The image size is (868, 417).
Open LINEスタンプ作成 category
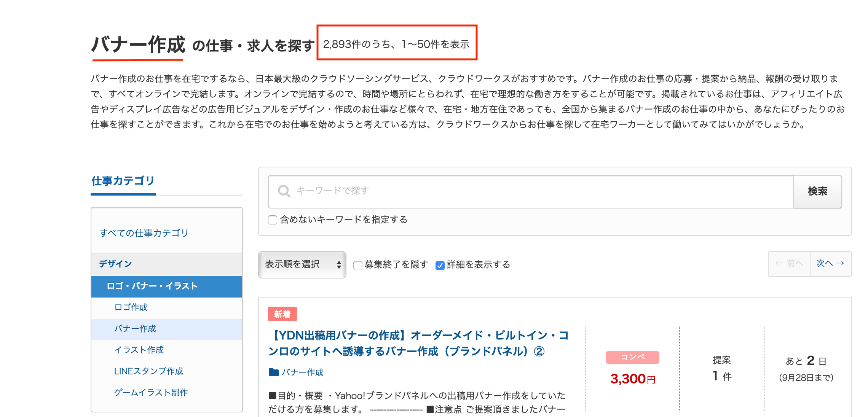pyautogui.click(x=148, y=371)
